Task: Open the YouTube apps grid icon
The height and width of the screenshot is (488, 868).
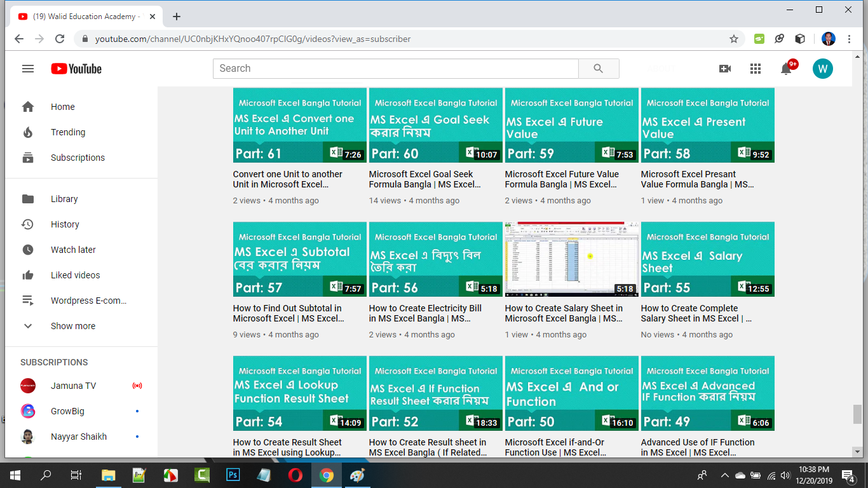Action: [755, 69]
